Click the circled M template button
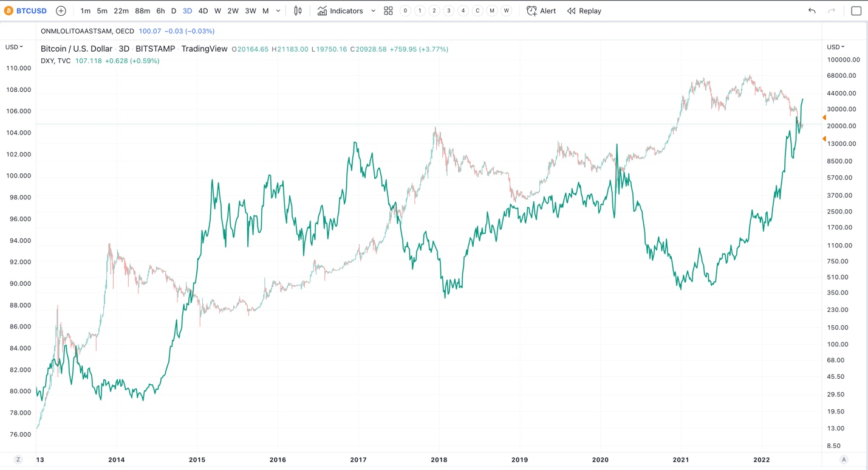Image resolution: width=868 pixels, height=470 pixels. 492,11
